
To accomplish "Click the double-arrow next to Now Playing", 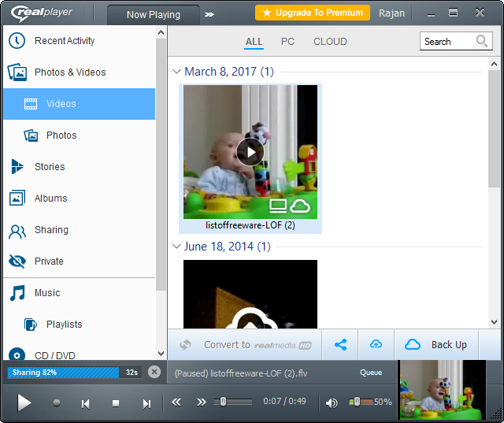I will [x=209, y=14].
